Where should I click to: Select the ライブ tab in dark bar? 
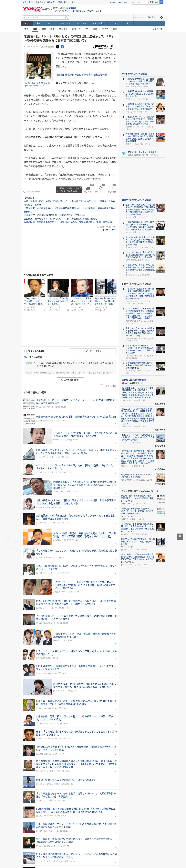click(x=49, y=24)
